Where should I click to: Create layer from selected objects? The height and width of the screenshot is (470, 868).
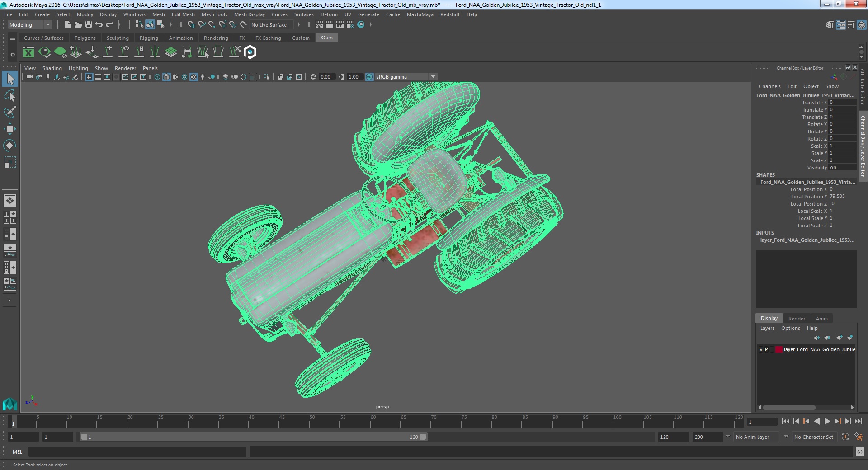[850, 338]
